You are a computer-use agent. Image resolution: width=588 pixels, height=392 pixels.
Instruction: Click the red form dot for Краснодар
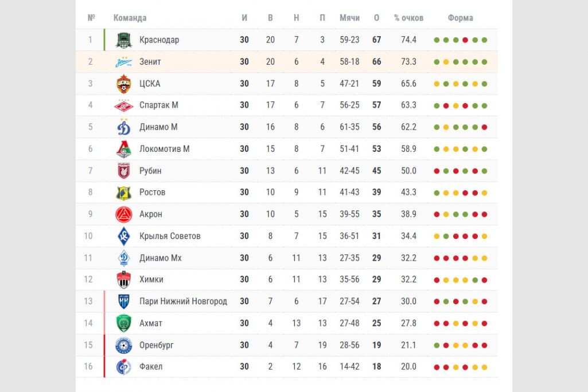pyautogui.click(x=465, y=40)
